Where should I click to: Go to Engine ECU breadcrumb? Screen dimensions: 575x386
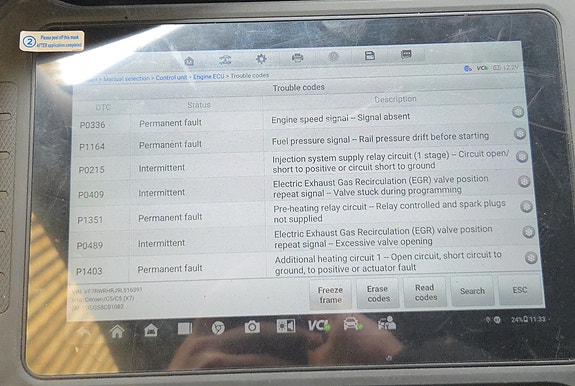tap(209, 76)
